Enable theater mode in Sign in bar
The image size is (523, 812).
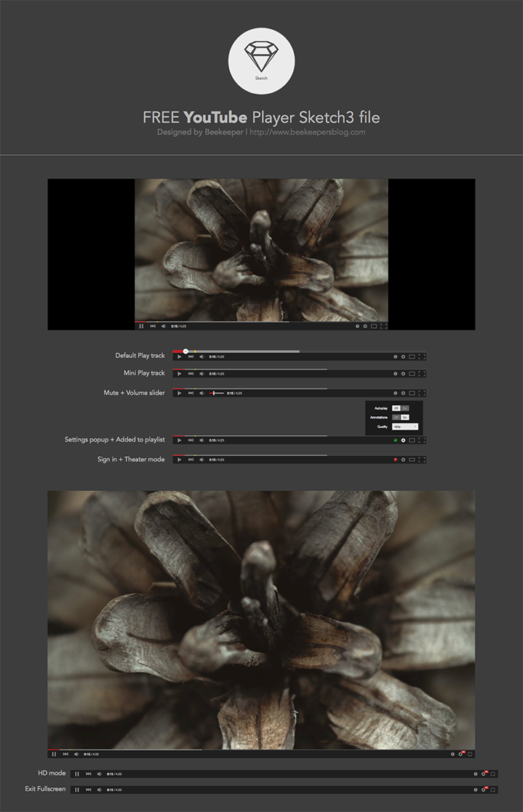pyautogui.click(x=412, y=460)
